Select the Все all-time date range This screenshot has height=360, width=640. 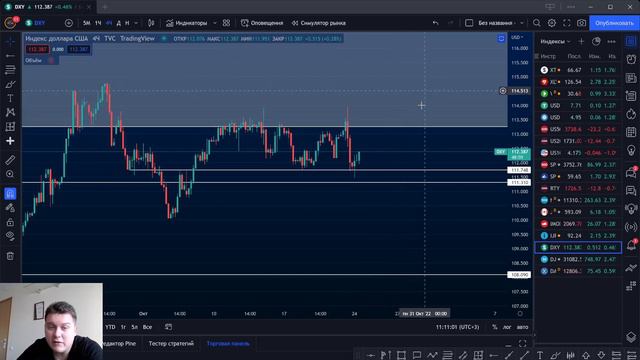[x=147, y=327]
